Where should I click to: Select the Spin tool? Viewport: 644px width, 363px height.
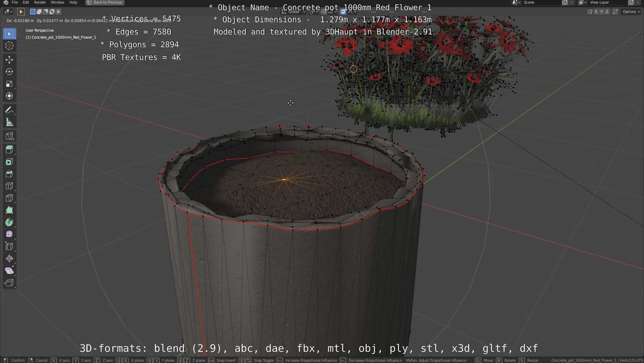9,222
